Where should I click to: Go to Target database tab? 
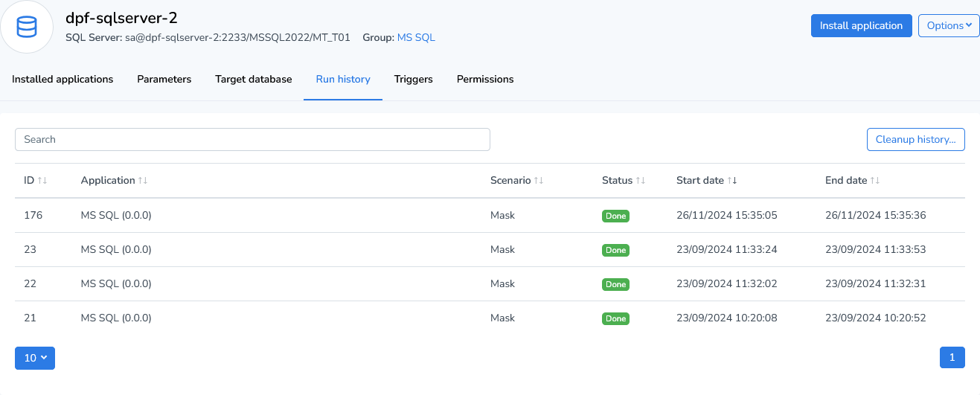click(253, 79)
